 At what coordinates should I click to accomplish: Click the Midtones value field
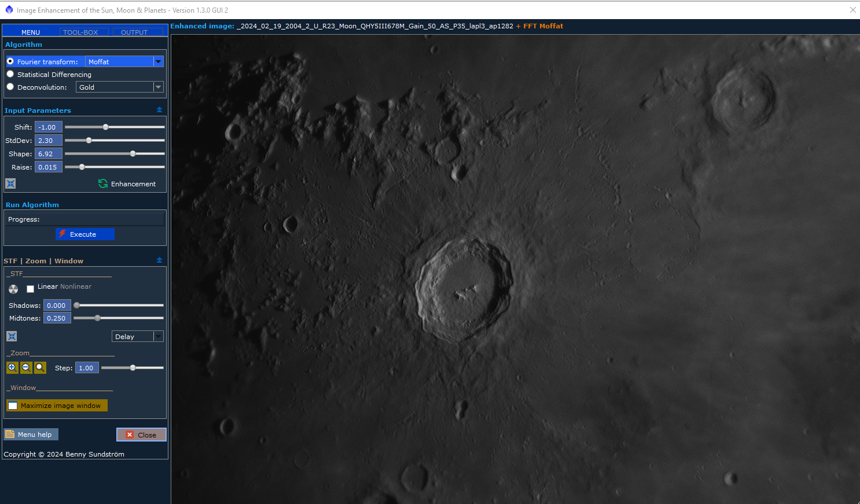click(x=57, y=318)
